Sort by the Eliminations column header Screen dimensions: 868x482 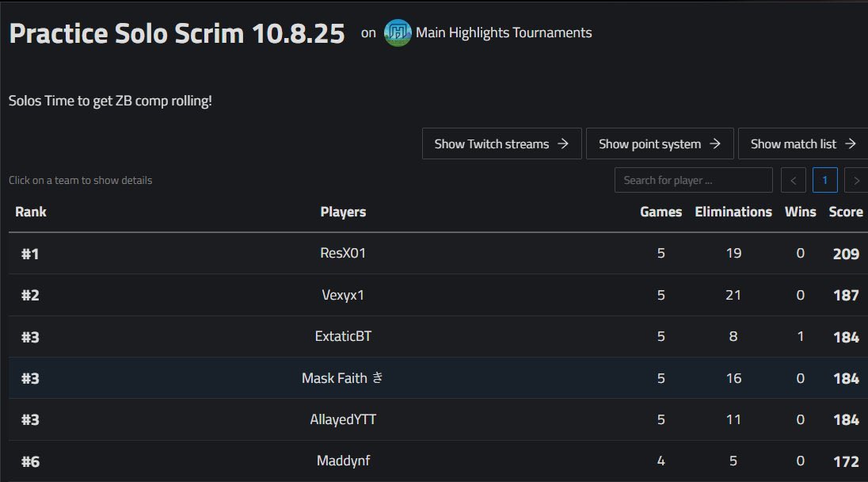coord(733,212)
